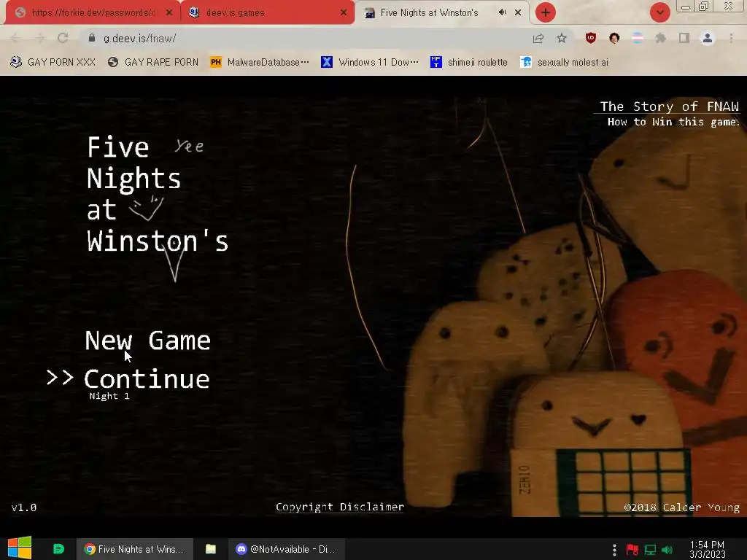Open the Windows Start menu

(20, 548)
